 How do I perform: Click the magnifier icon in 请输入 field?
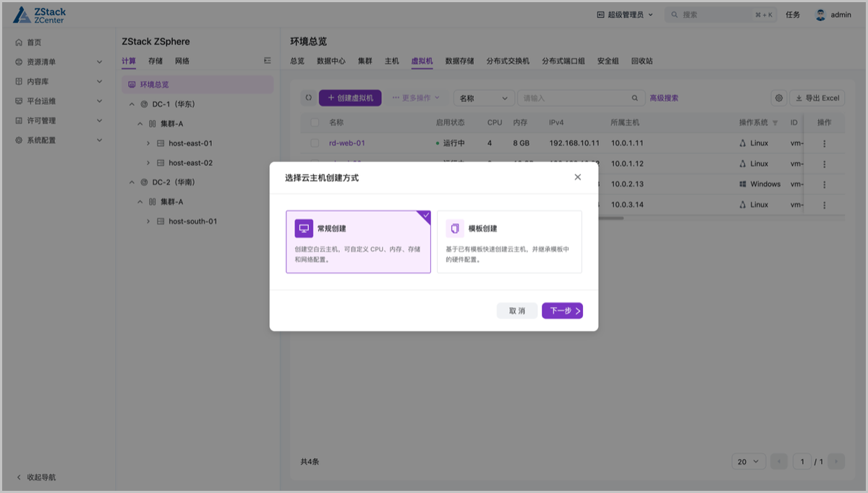635,98
